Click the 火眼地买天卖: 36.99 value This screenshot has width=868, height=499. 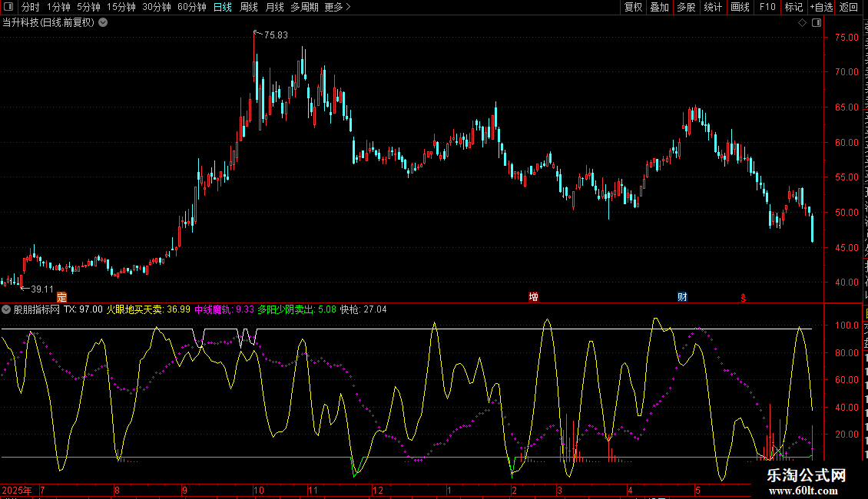pyautogui.click(x=148, y=309)
